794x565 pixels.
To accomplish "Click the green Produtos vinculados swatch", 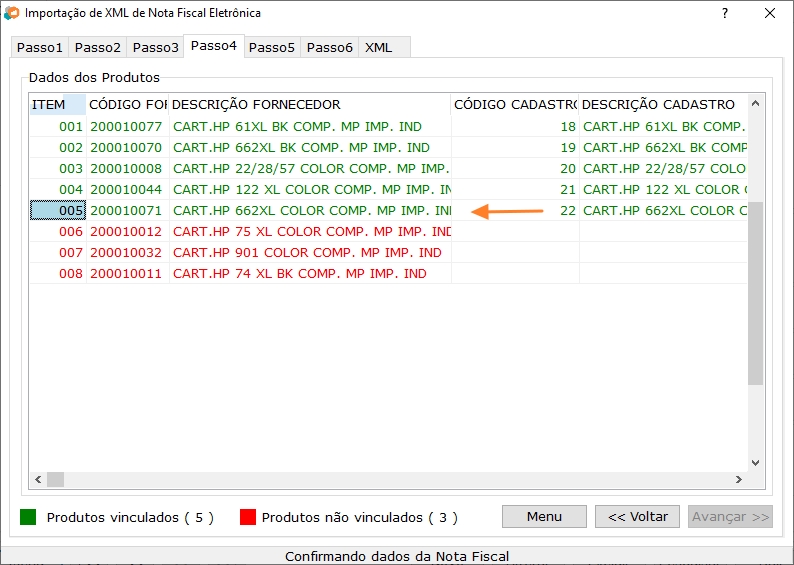I will coord(29,517).
